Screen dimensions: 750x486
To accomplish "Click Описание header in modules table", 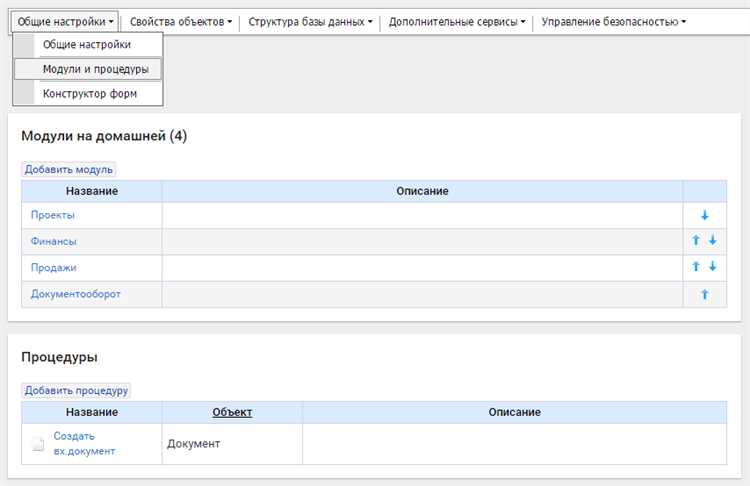I will (x=422, y=191).
